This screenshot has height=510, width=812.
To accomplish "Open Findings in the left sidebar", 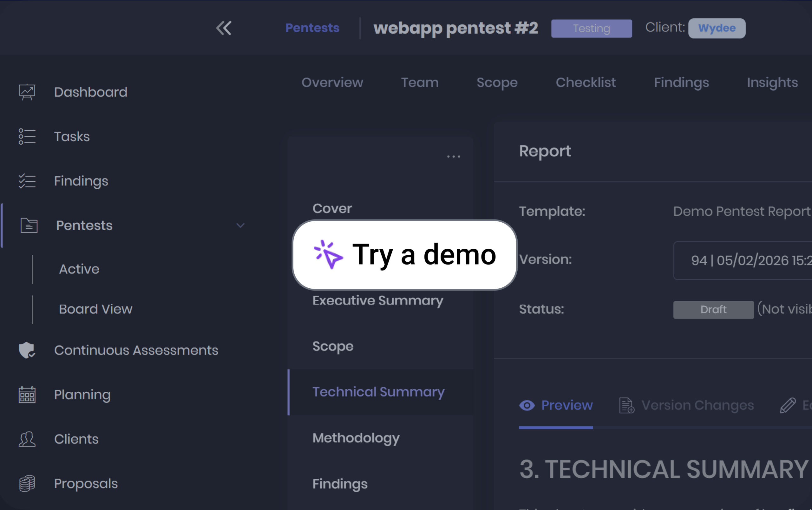I will point(81,181).
